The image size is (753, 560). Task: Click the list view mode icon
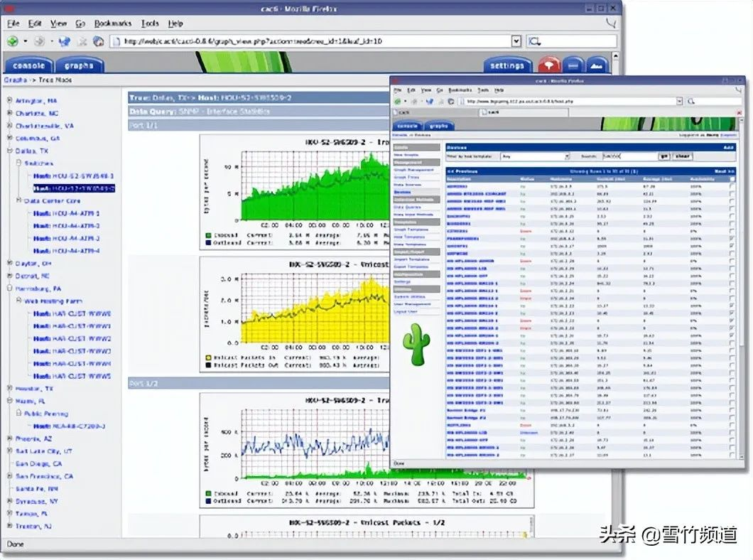[x=573, y=65]
